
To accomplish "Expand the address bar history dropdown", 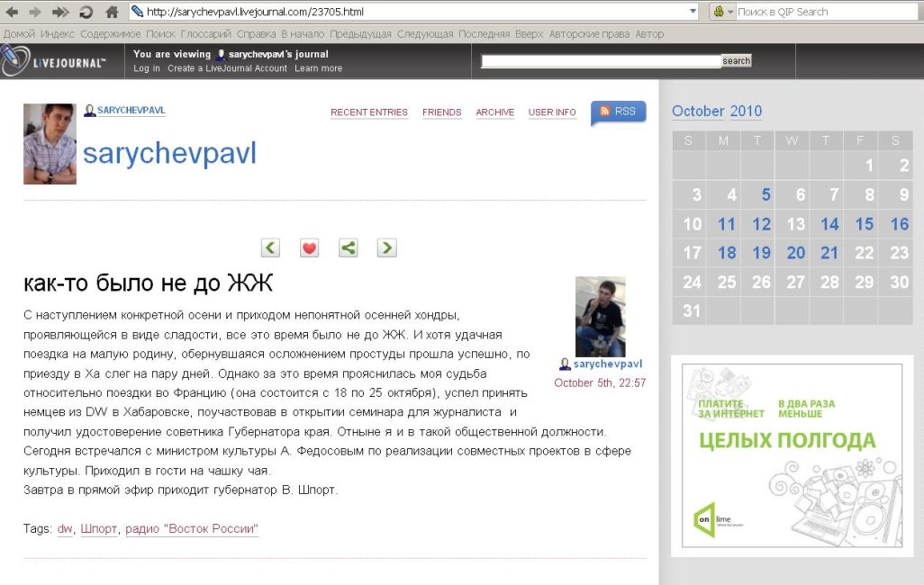I will 693,12.
